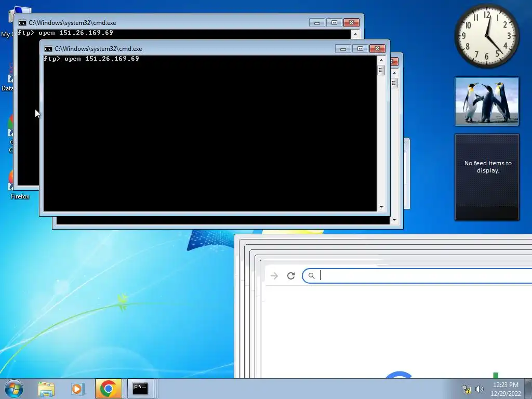Click the Chrome address bar search field
Screen dimensions: 532x399
(417, 276)
